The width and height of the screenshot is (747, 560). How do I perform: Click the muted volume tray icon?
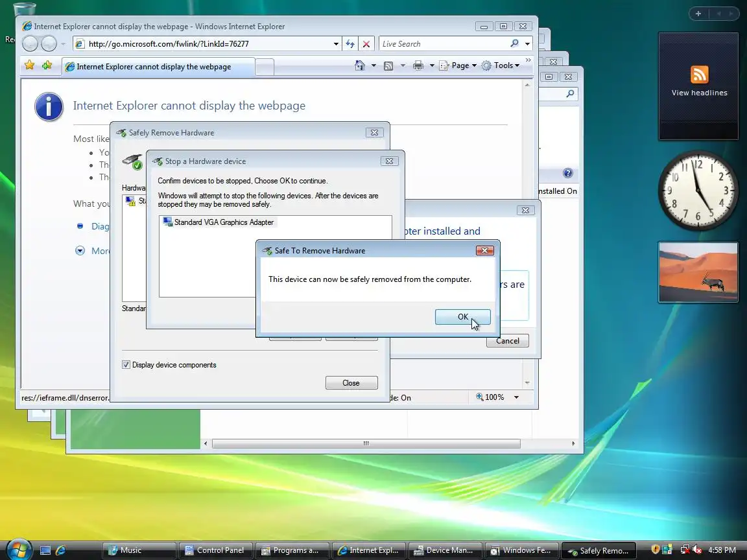click(697, 550)
